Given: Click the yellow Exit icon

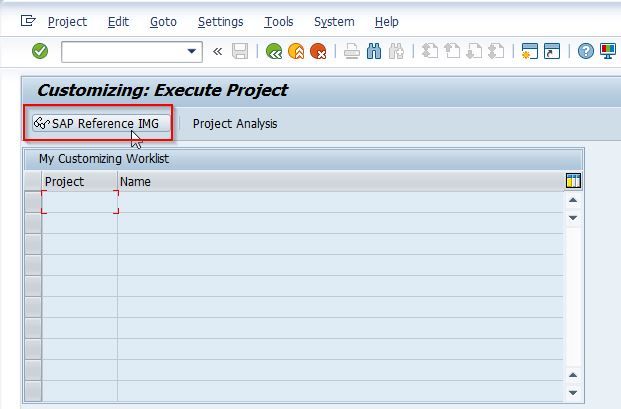Looking at the screenshot, I should point(296,51).
